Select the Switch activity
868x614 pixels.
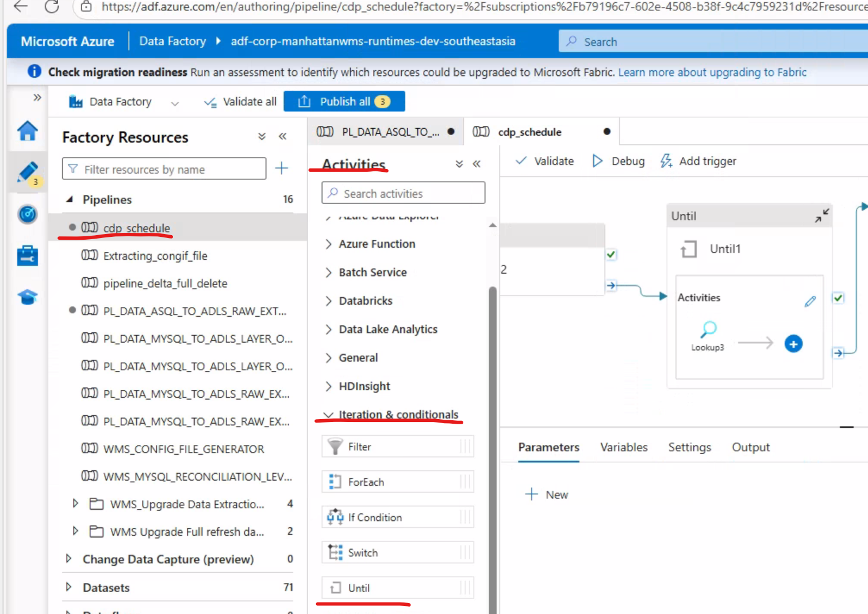398,552
